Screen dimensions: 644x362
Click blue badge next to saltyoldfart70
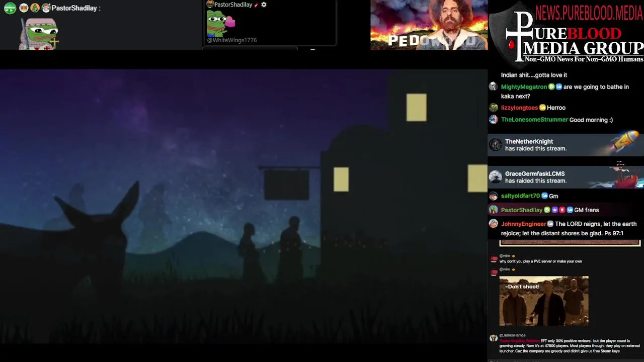[x=544, y=196]
